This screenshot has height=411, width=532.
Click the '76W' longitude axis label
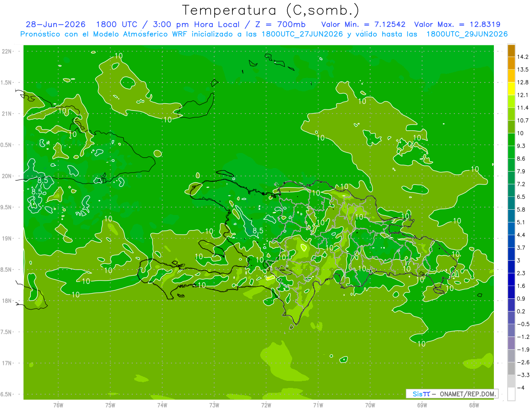(x=58, y=405)
